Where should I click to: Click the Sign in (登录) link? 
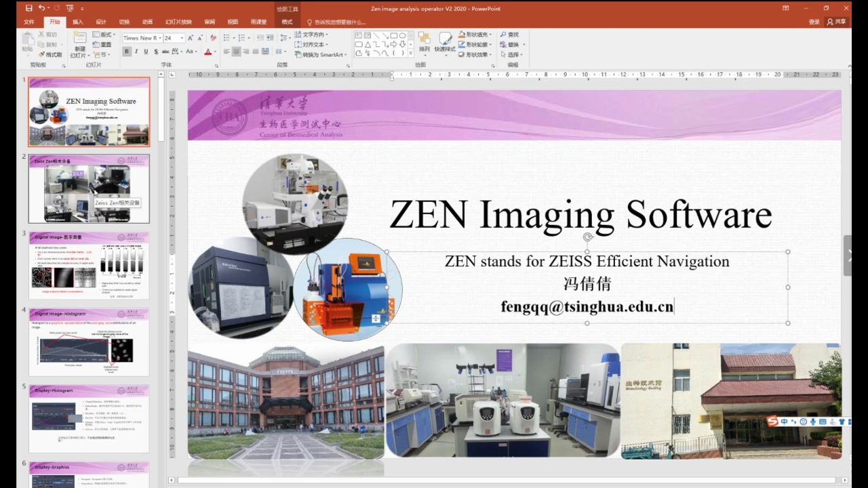814,22
